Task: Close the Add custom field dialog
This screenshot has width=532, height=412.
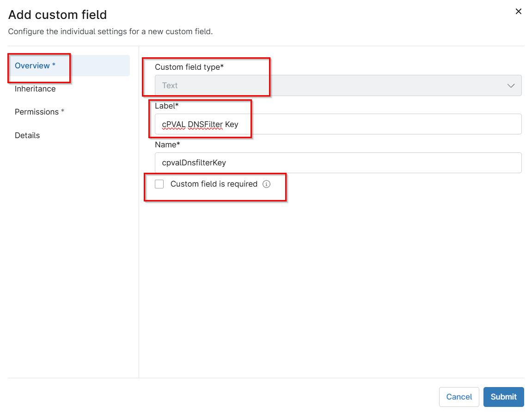Action: (x=518, y=12)
